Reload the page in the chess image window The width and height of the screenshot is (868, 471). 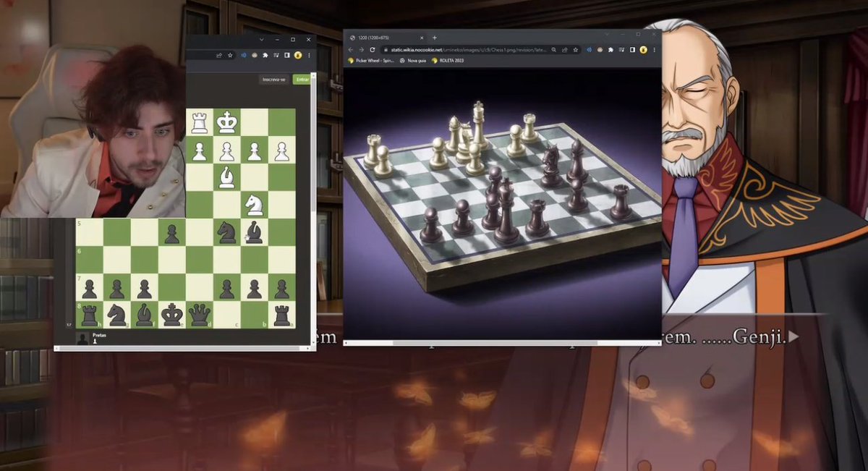pyautogui.click(x=373, y=49)
